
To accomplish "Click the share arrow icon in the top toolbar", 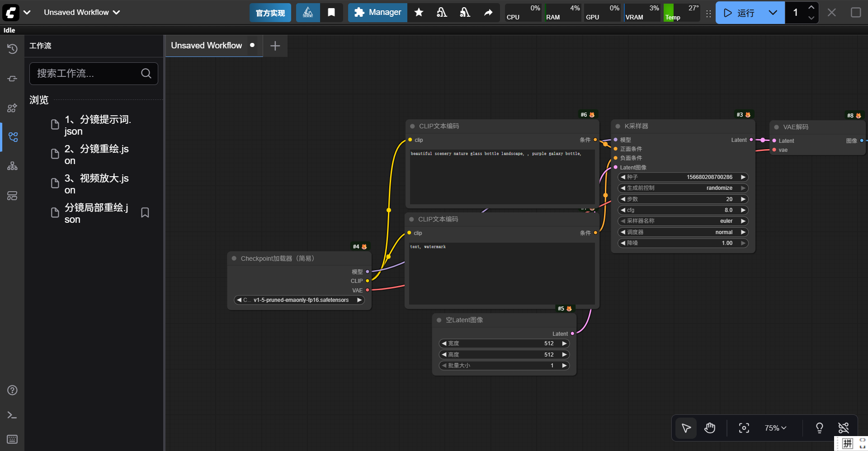I will [488, 12].
